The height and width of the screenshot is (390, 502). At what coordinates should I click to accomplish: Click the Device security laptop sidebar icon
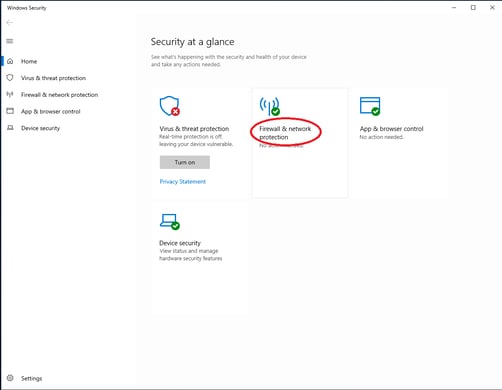[x=10, y=128]
